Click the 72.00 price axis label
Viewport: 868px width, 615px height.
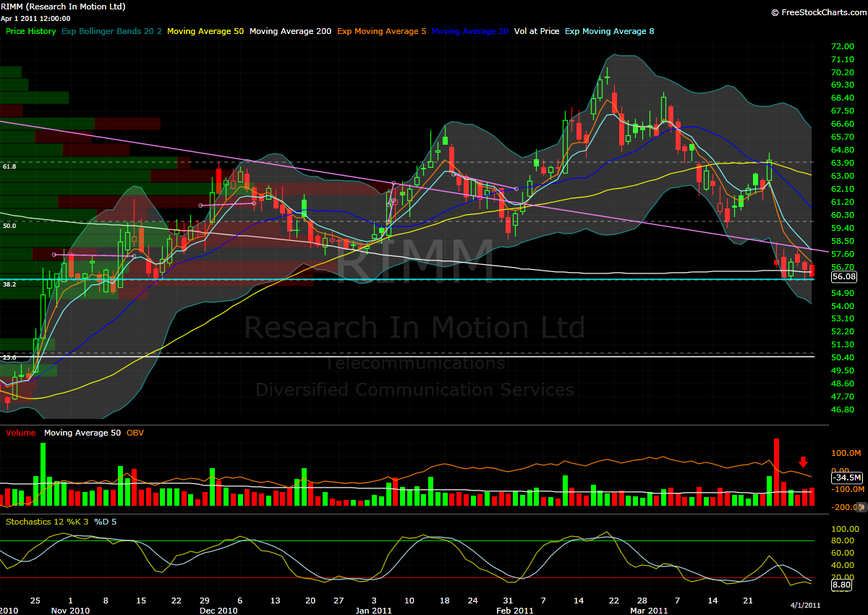843,46
